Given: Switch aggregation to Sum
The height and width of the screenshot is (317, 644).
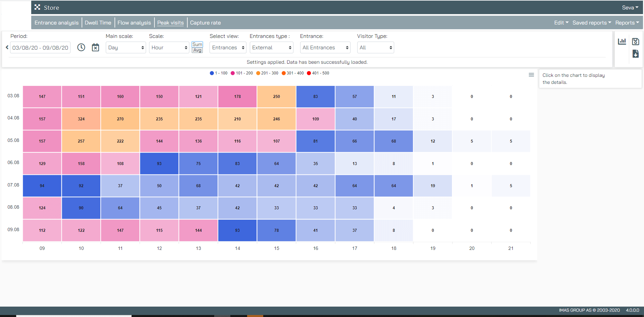Looking at the screenshot, I should click(197, 44).
